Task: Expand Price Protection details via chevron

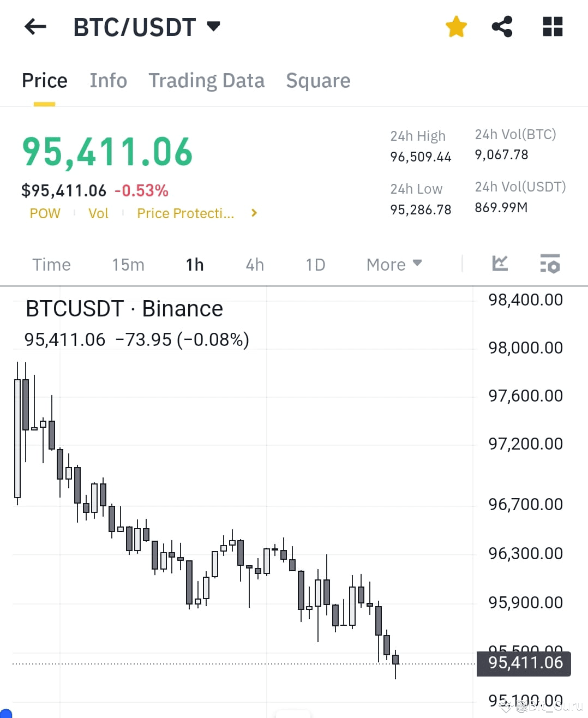Action: (x=254, y=213)
